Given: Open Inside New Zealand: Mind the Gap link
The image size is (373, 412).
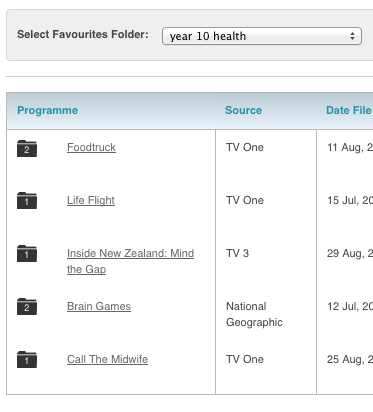Looking at the screenshot, I should [x=130, y=261].
